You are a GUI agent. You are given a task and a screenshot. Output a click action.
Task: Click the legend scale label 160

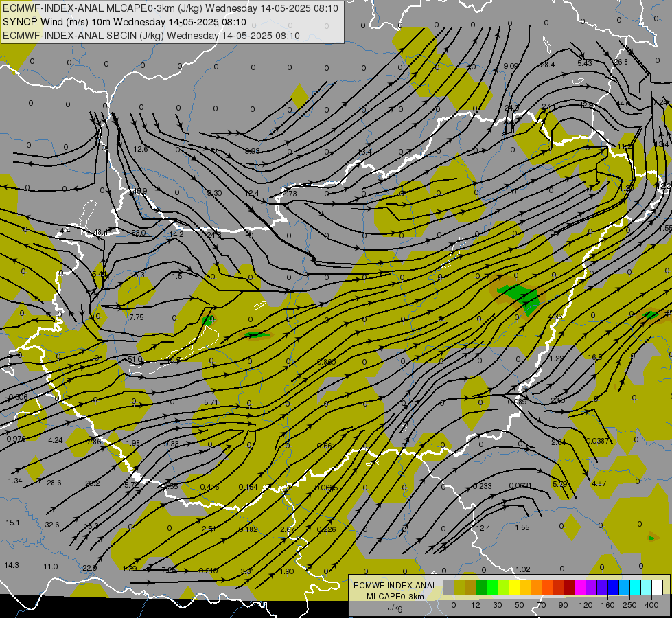[607, 605]
